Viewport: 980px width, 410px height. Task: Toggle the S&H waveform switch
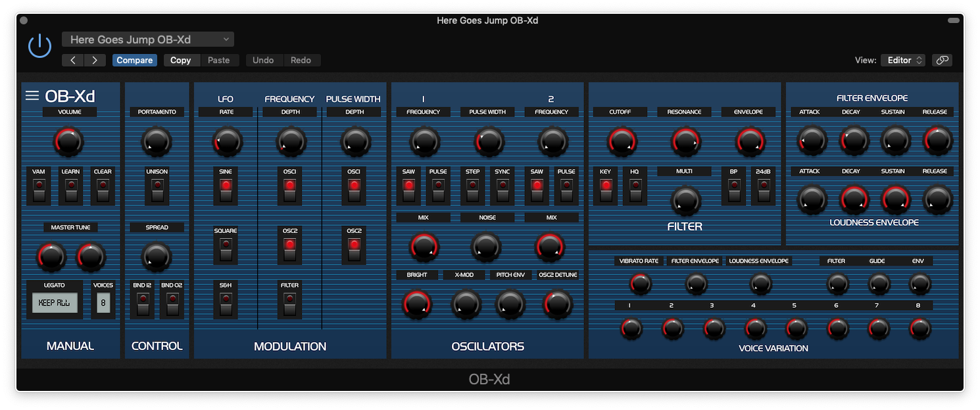(x=226, y=303)
